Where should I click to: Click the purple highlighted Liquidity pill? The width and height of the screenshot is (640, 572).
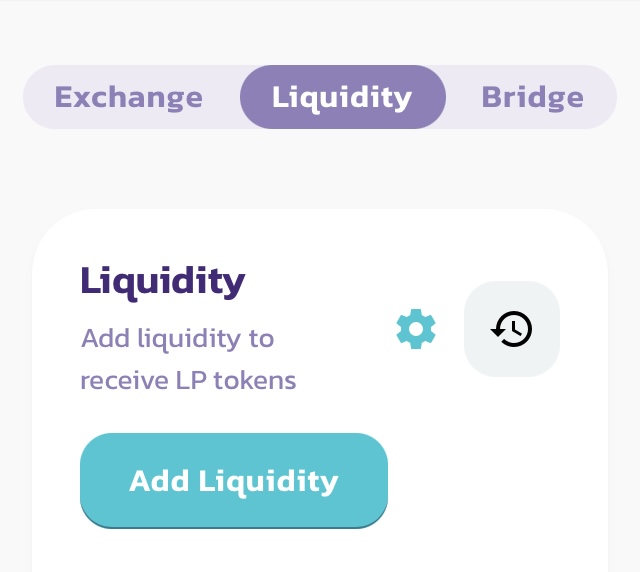342,97
